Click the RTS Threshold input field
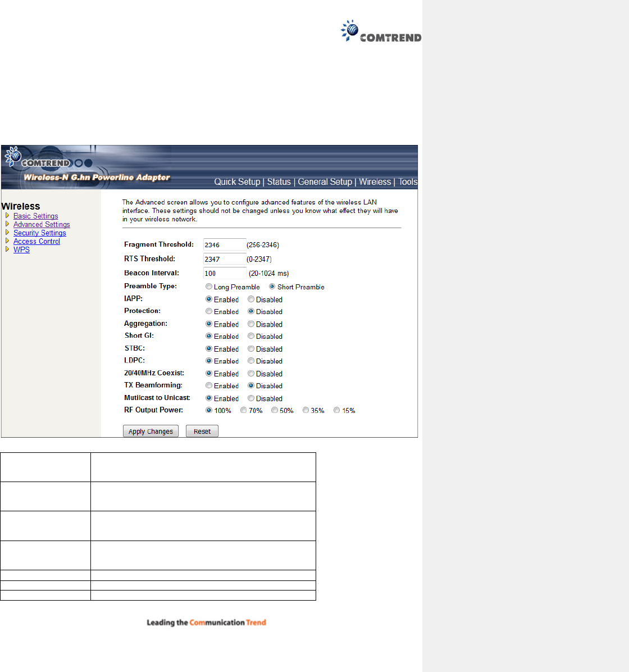This screenshot has height=672, width=629. (225, 259)
